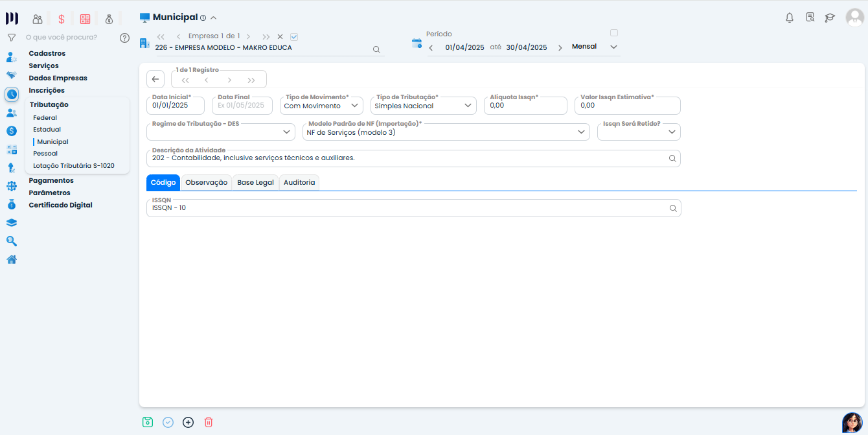The height and width of the screenshot is (435, 868).
Task: Click the red trash delete icon
Action: [209, 422]
